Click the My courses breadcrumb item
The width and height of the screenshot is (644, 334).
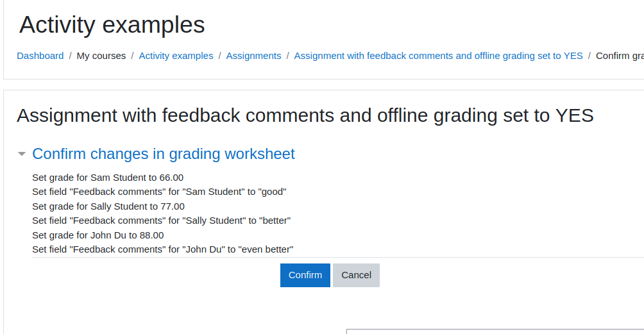(101, 56)
